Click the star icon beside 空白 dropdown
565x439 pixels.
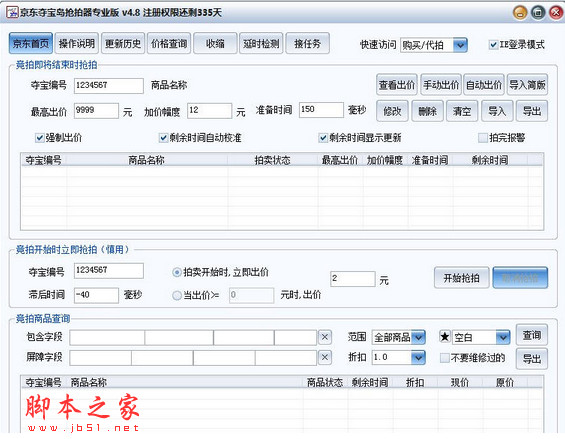pos(445,337)
